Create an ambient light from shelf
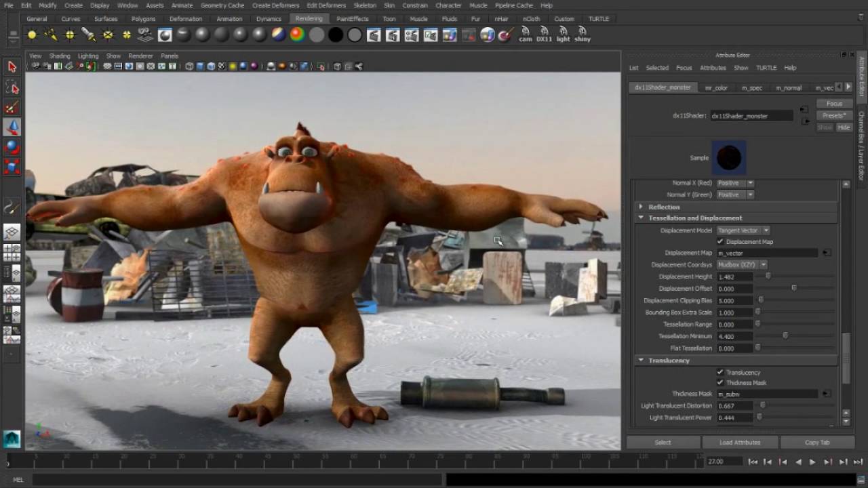 [32, 35]
